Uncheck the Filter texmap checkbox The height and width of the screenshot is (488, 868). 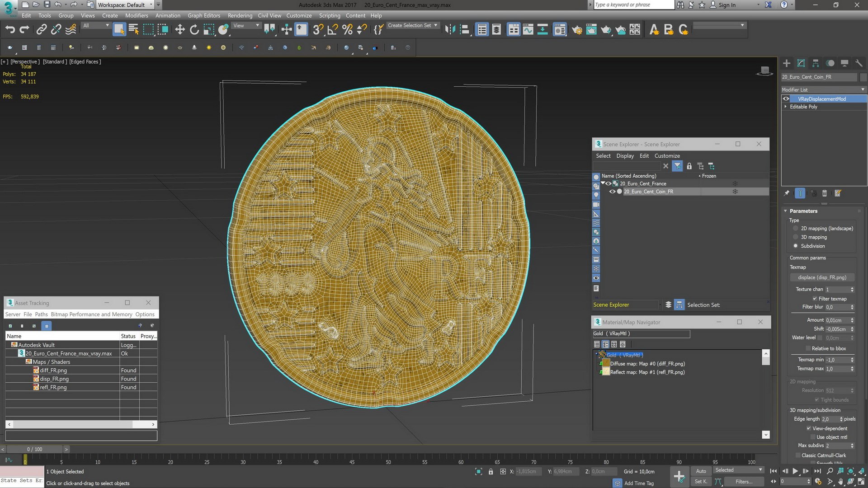click(x=815, y=299)
